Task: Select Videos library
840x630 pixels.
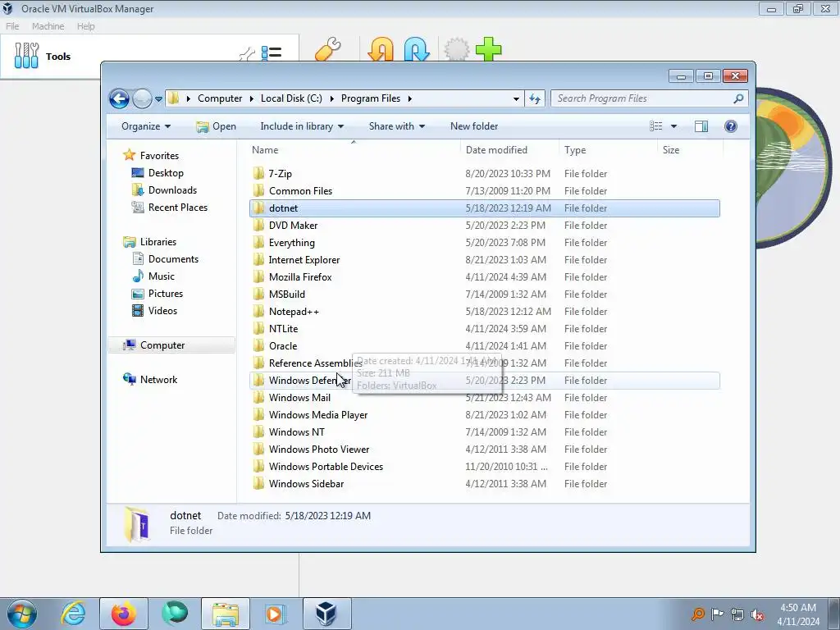Action: point(162,311)
